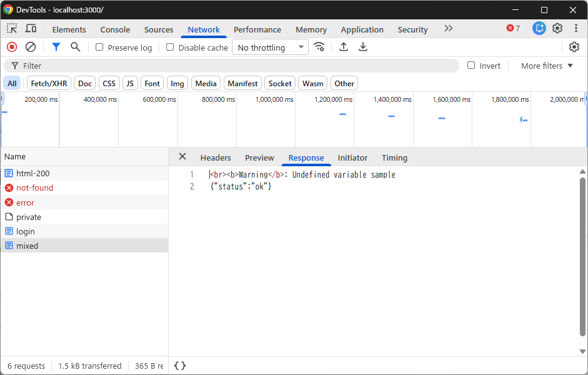The image size is (588, 375).
Task: Stop recording network log
Action: [x=12, y=47]
